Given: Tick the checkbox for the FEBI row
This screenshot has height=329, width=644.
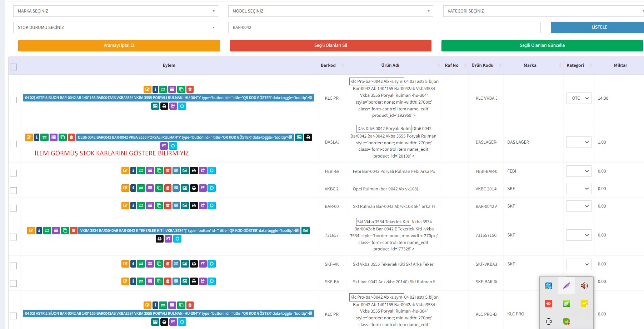Looking at the screenshot, I should pos(14,173).
